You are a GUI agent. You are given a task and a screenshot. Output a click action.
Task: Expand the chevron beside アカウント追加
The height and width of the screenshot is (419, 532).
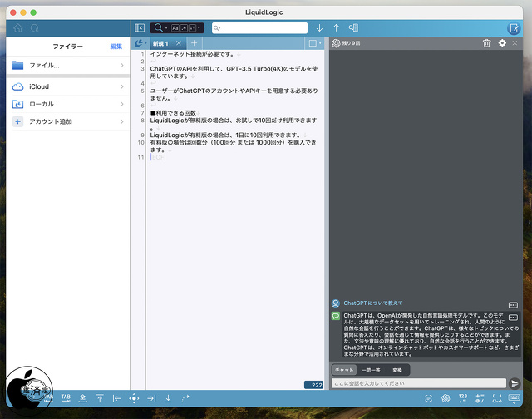122,121
